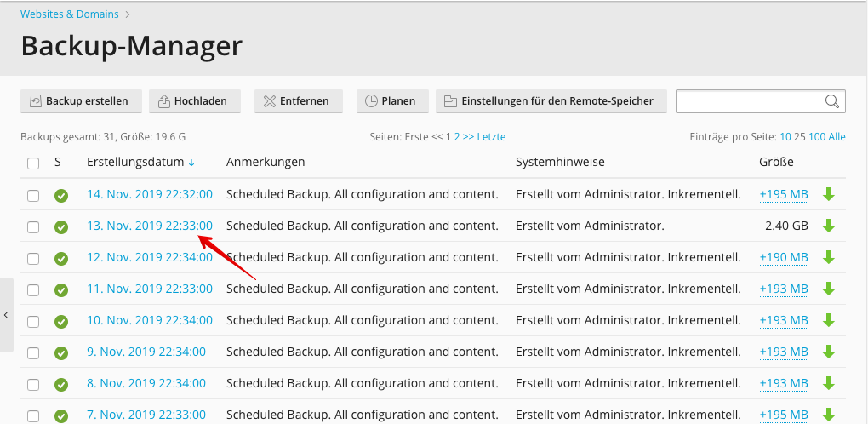The width and height of the screenshot is (868, 424).
Task: Click the green status icon for 8. Nov. backup
Action: tap(61, 385)
